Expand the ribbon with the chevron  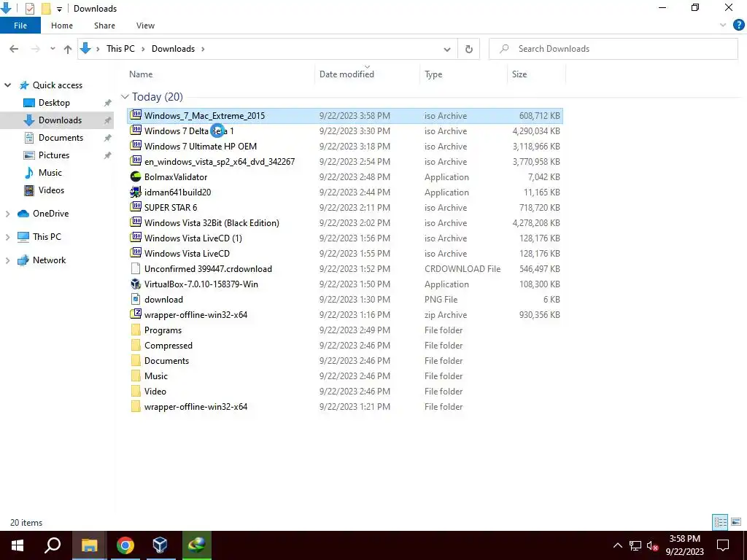tap(723, 26)
